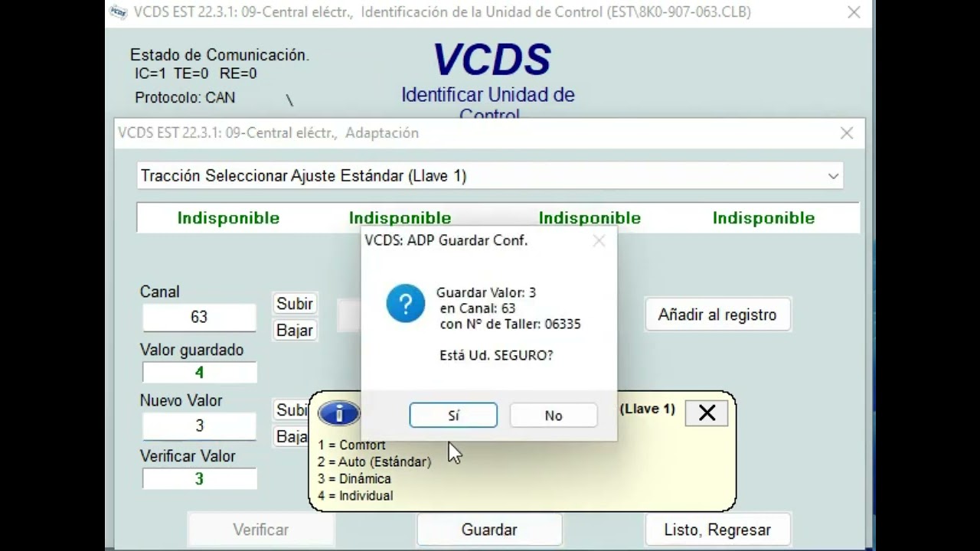This screenshot has height=551, width=980.
Task: Click the Añadir al registro button
Action: click(717, 315)
